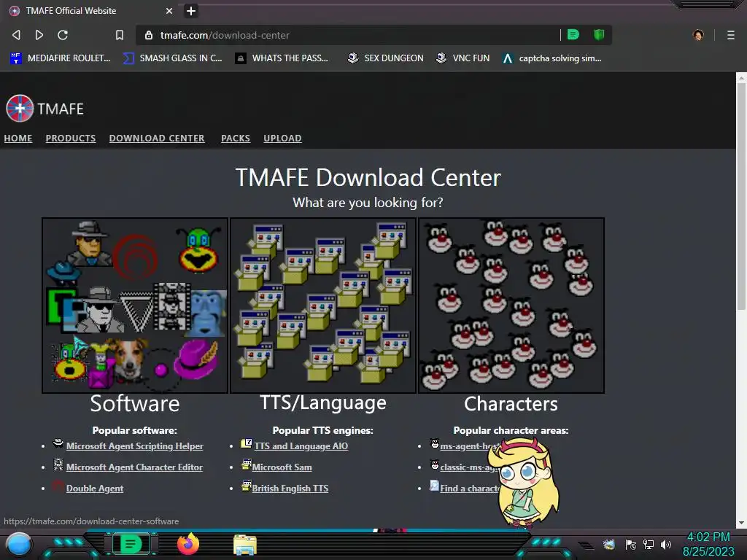This screenshot has width=747, height=560.
Task: Click the British English TTS list icon
Action: [247, 486]
